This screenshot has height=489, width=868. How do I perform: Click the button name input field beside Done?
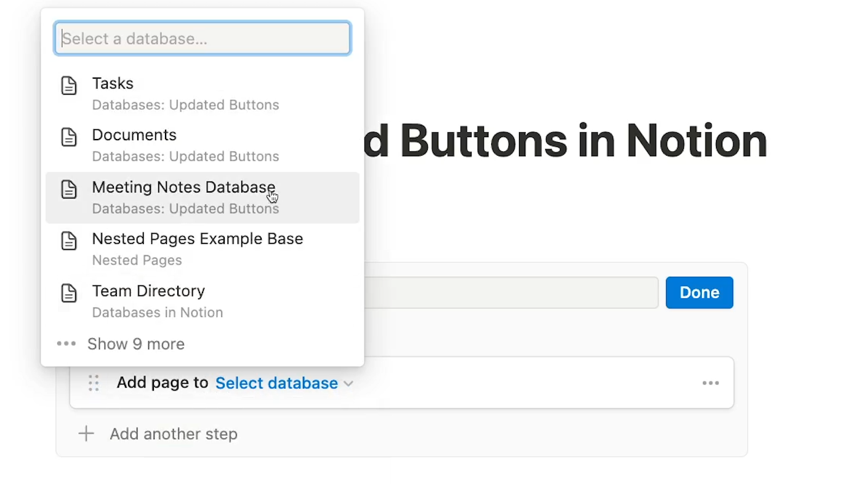(x=511, y=293)
